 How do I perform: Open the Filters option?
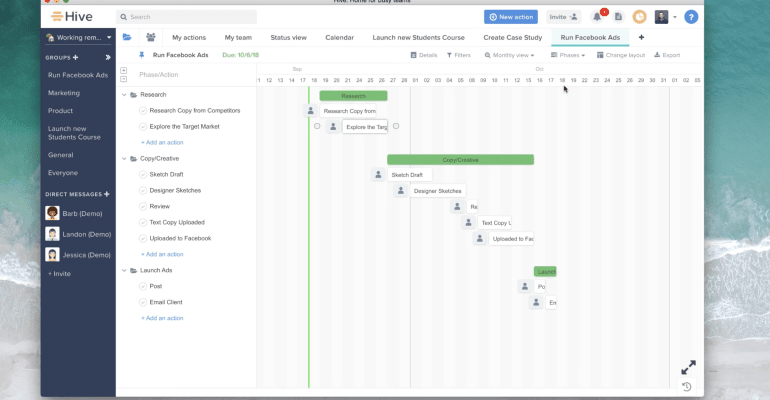point(459,55)
